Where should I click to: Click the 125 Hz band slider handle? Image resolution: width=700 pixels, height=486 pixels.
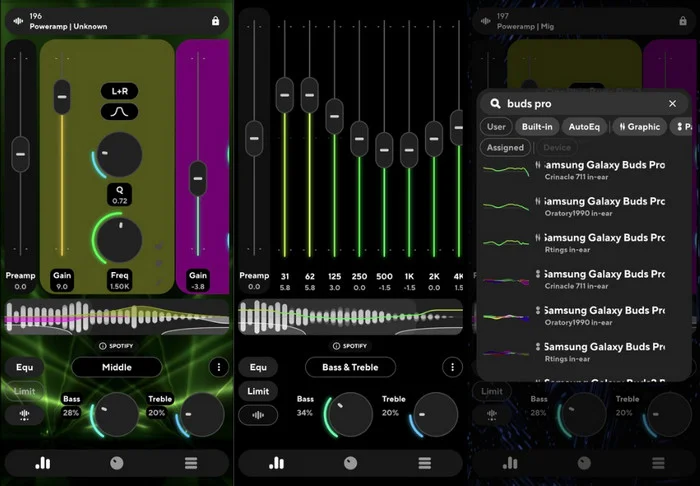[x=334, y=116]
